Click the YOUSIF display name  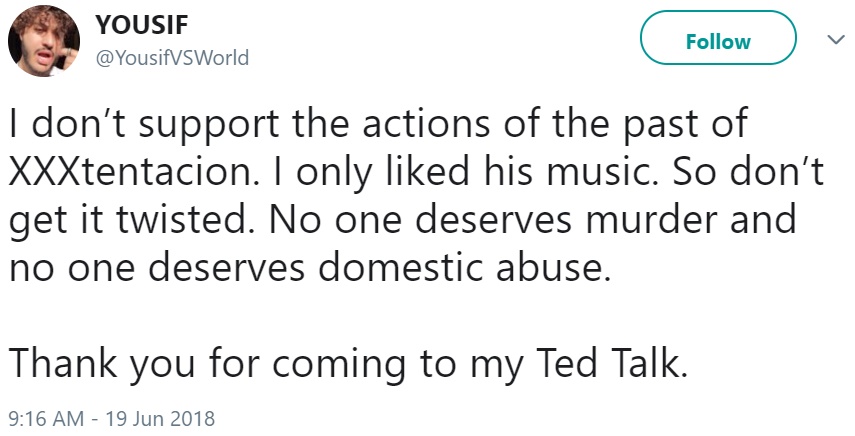(142, 25)
